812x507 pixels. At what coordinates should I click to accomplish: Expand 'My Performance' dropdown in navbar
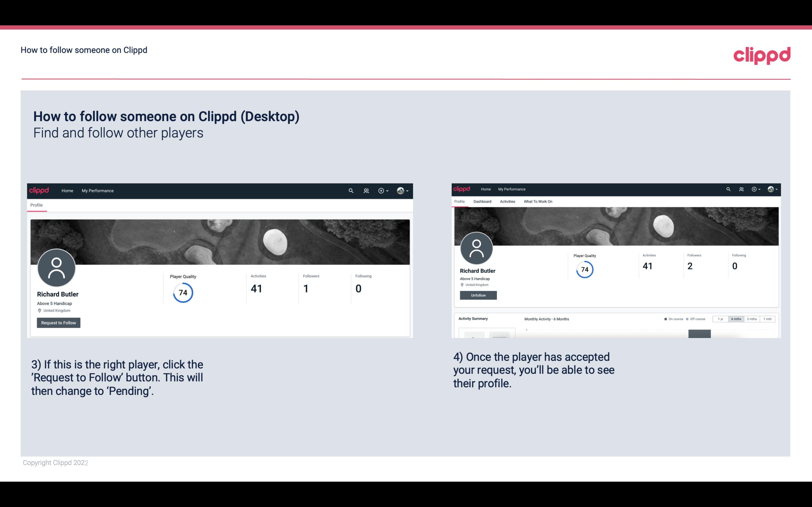pos(98,190)
